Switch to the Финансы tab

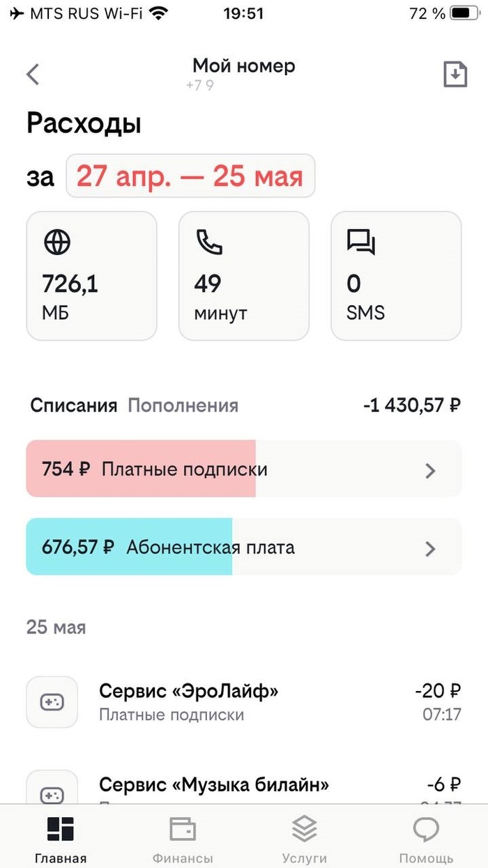(x=183, y=839)
